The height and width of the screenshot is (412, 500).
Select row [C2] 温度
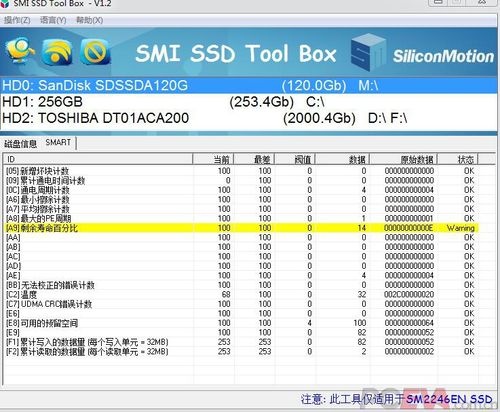[241, 294]
